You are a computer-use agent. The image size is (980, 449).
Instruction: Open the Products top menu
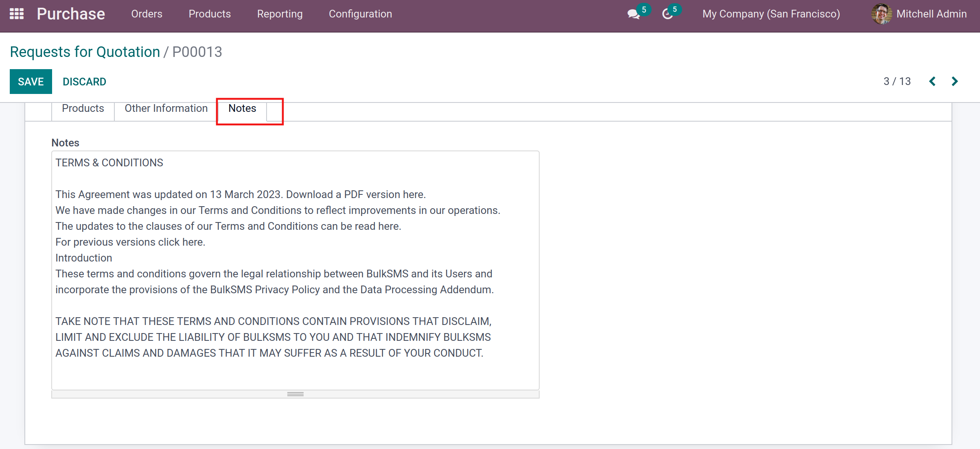pos(210,14)
